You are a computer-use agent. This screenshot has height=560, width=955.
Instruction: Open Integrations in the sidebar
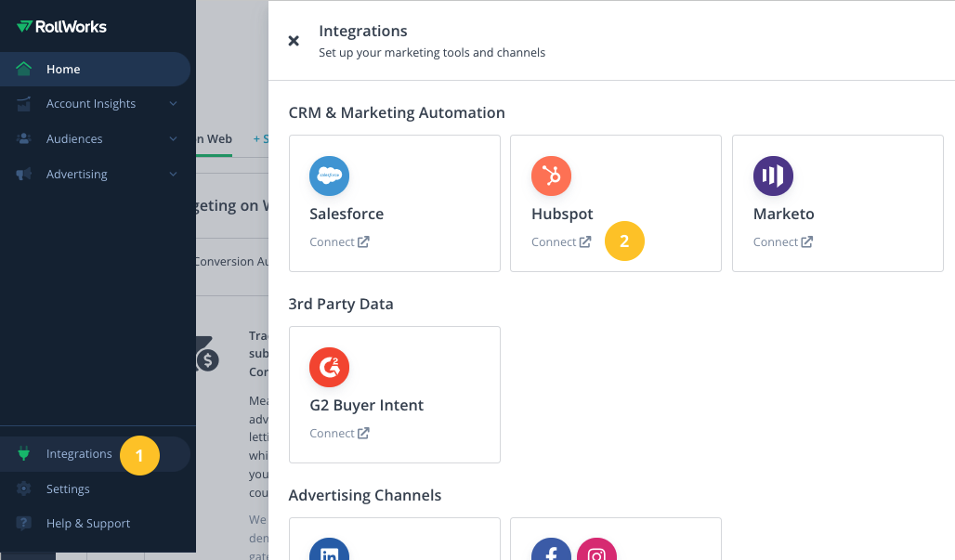[95, 453]
